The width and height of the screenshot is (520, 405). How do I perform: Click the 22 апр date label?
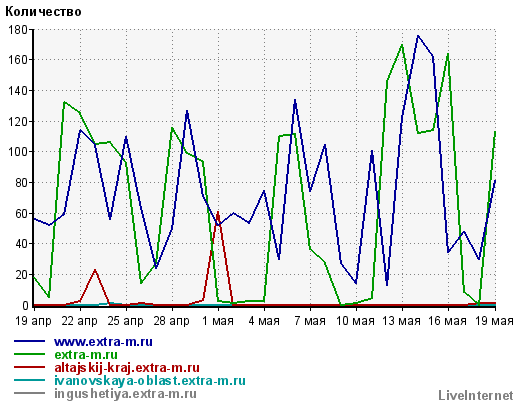click(79, 321)
